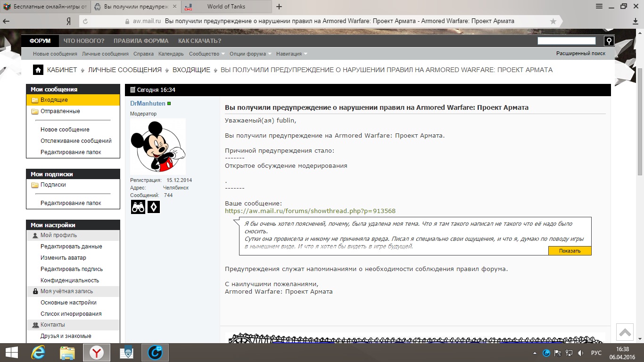Open the ПРАВИЛА ФОРУМА menu item

[x=141, y=41]
